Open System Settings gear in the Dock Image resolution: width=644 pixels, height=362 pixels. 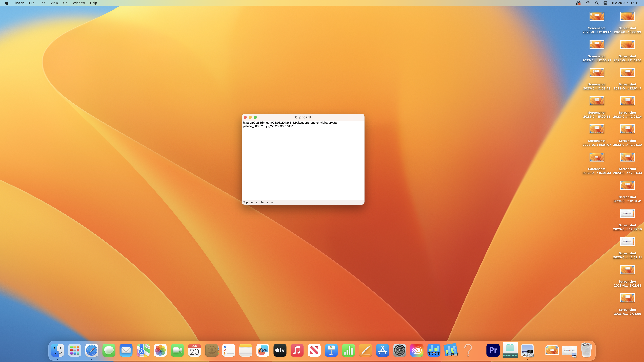pyautogui.click(x=399, y=350)
